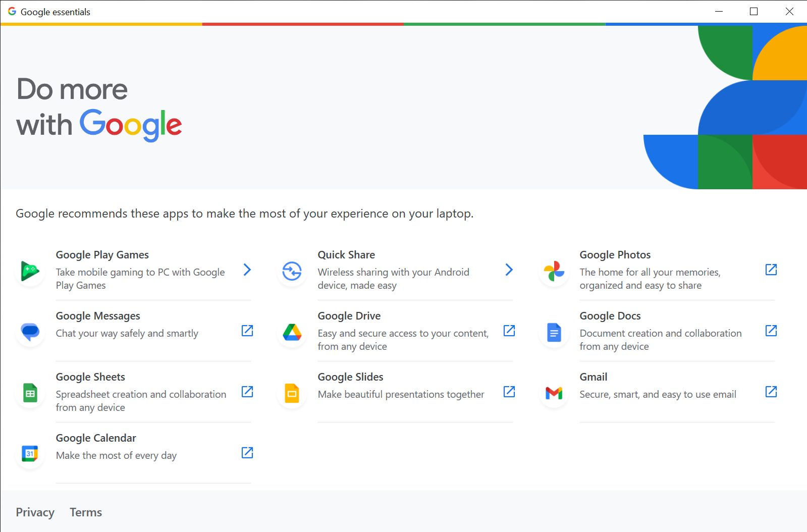Open the Terms link
Screen dimensions: 807x532
pyautogui.click(x=86, y=512)
